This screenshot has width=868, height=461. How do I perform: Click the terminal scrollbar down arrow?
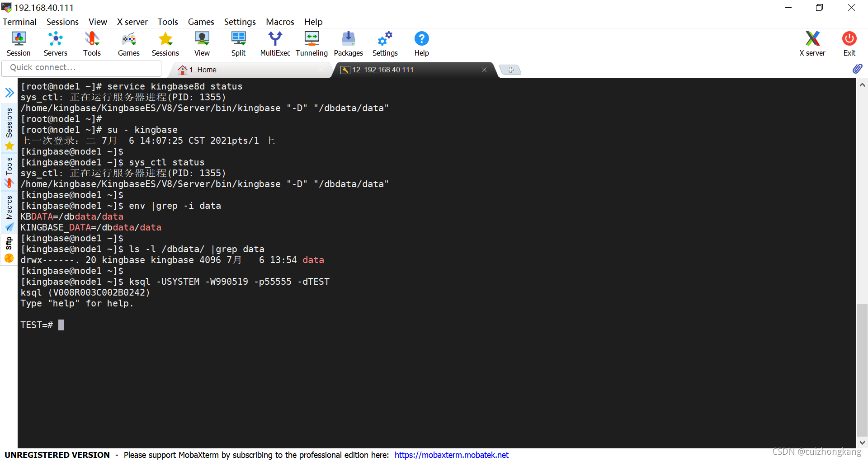862,442
